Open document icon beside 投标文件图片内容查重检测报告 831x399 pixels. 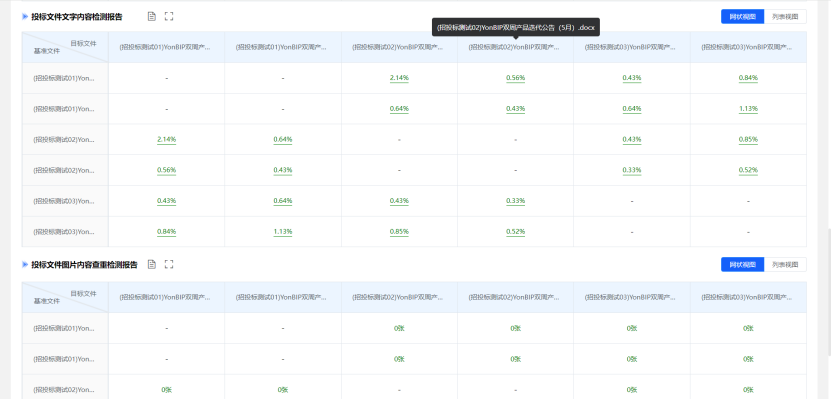coord(152,264)
